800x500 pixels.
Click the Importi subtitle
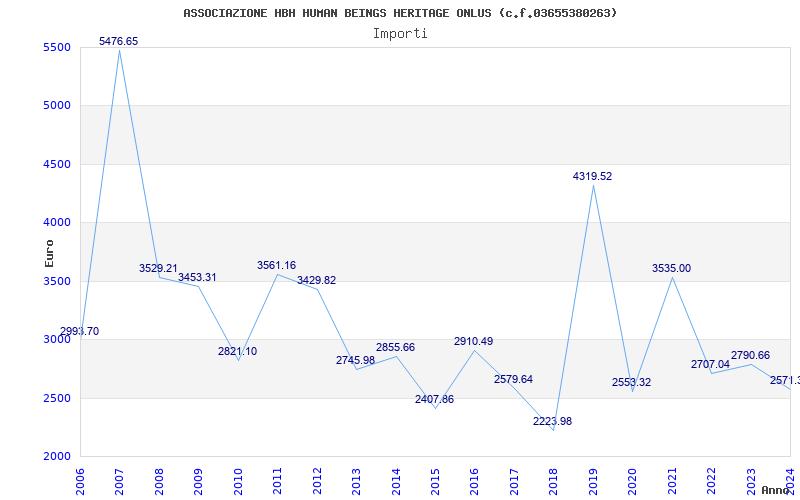coord(400,34)
